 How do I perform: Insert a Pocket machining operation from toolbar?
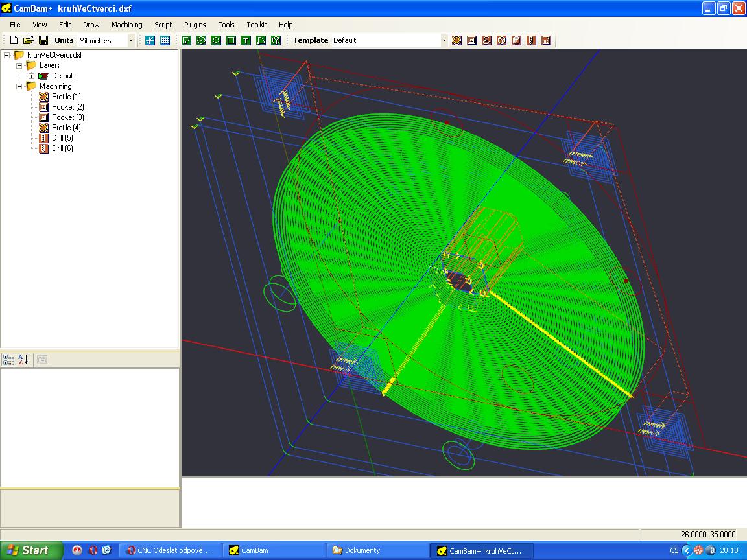(x=471, y=40)
